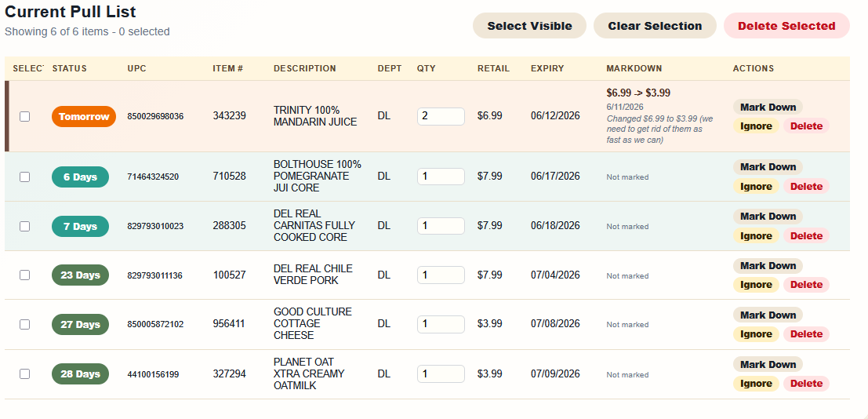Click the EXPIRY column header

[547, 69]
